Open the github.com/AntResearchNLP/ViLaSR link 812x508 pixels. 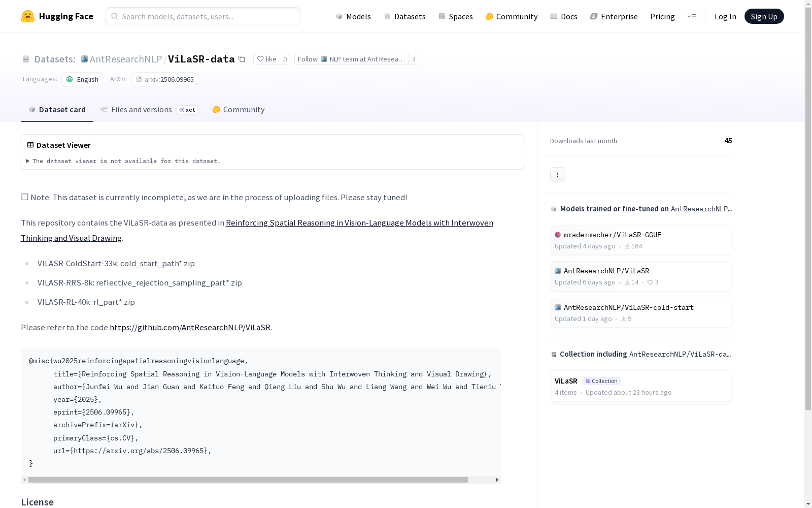190,327
